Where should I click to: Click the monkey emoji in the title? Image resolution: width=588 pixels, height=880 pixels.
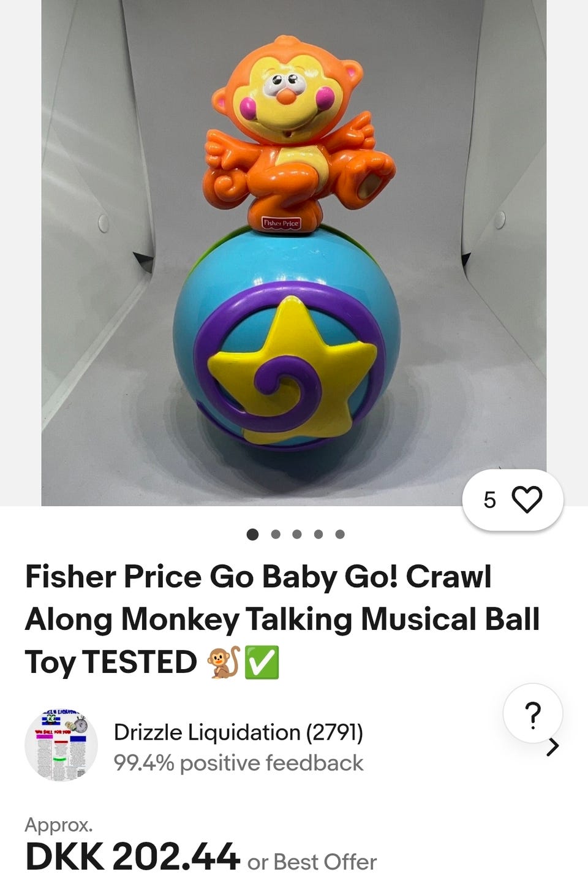223,662
